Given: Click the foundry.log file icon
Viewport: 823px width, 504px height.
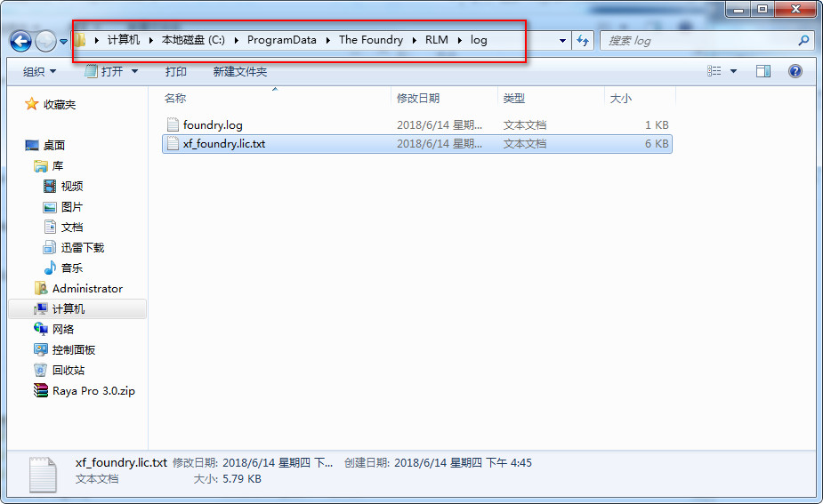Looking at the screenshot, I should coord(173,124).
